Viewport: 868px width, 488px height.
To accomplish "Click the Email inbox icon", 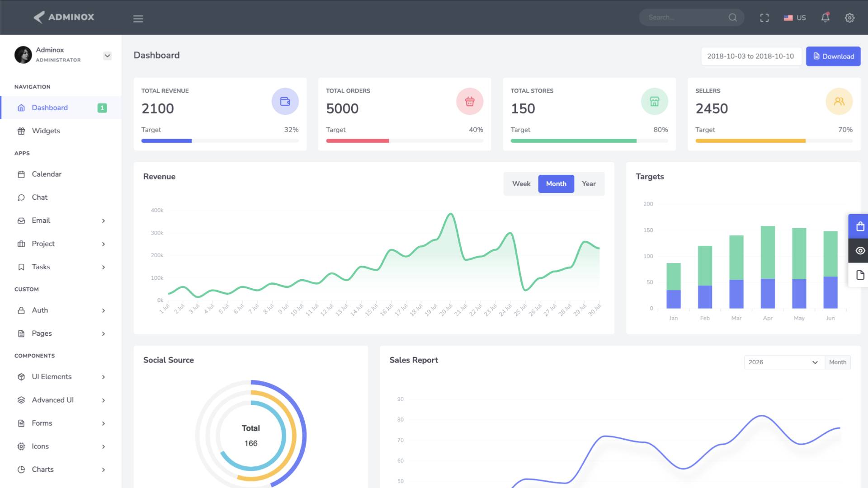I will coord(21,221).
